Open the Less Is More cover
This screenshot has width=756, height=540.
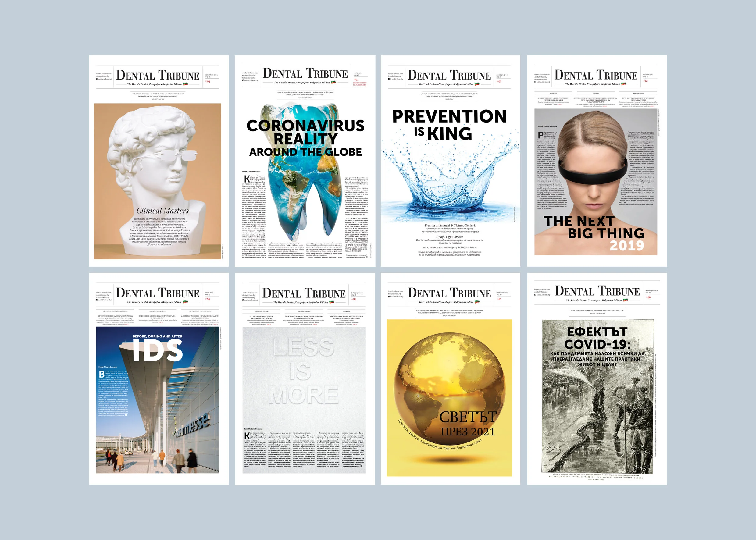point(305,379)
